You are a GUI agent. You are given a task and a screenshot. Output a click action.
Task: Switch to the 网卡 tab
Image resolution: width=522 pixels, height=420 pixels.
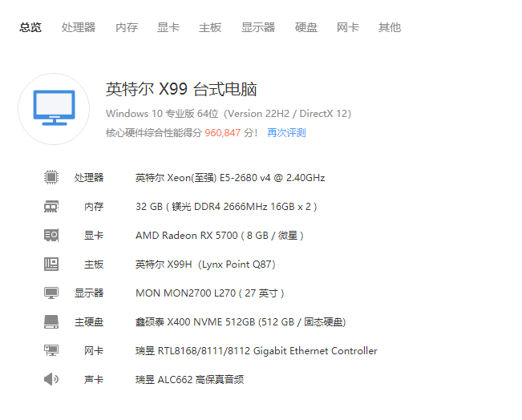(x=348, y=27)
